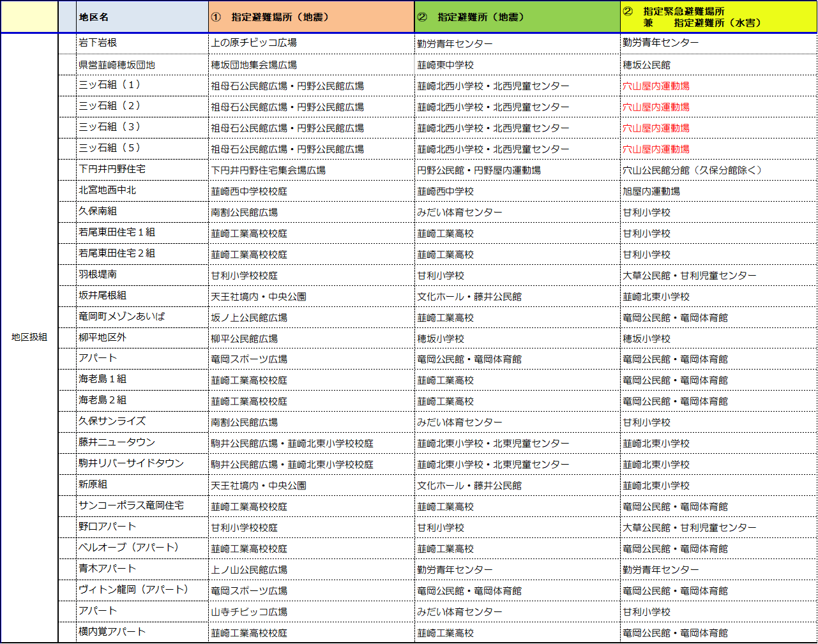Click the 新原組 district cell
This screenshot has width=818, height=644.
click(142, 485)
